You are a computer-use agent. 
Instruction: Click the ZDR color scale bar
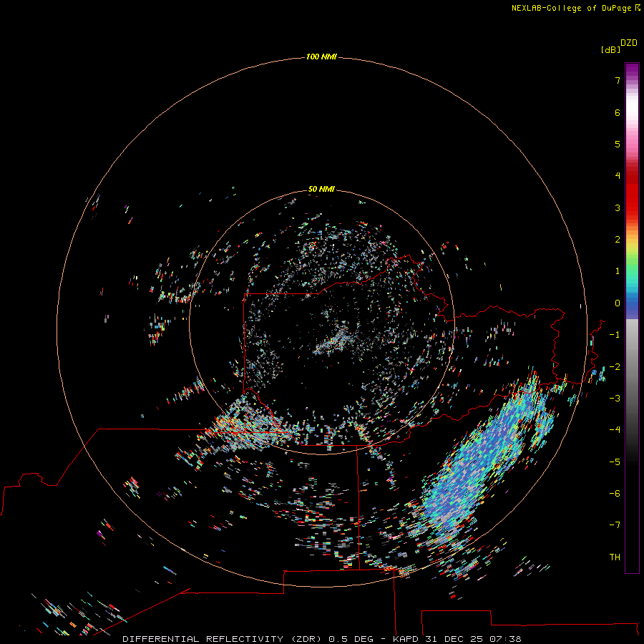point(632,318)
